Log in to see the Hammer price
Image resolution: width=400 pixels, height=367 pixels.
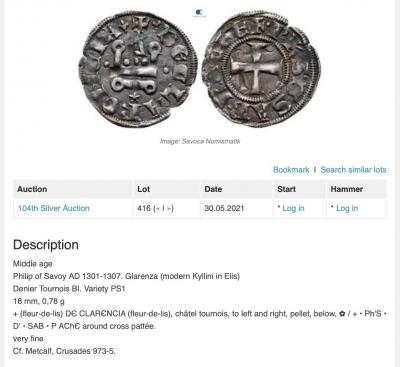tap(347, 208)
